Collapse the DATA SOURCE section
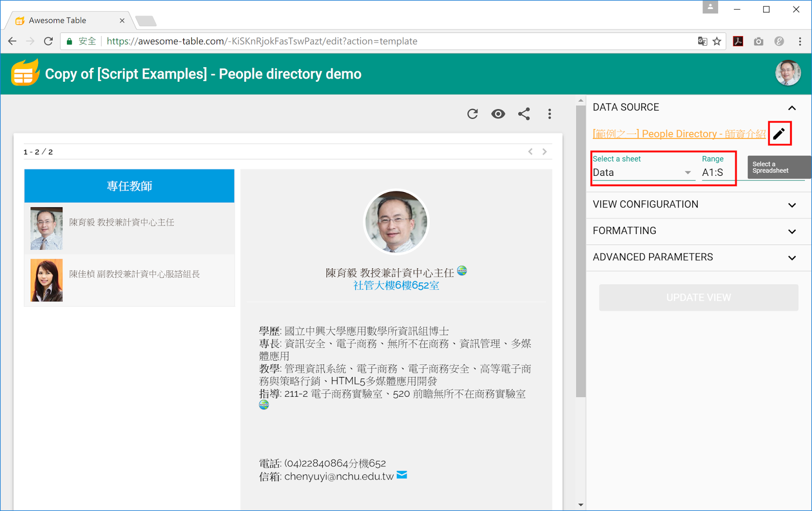This screenshot has height=511, width=812. point(792,108)
